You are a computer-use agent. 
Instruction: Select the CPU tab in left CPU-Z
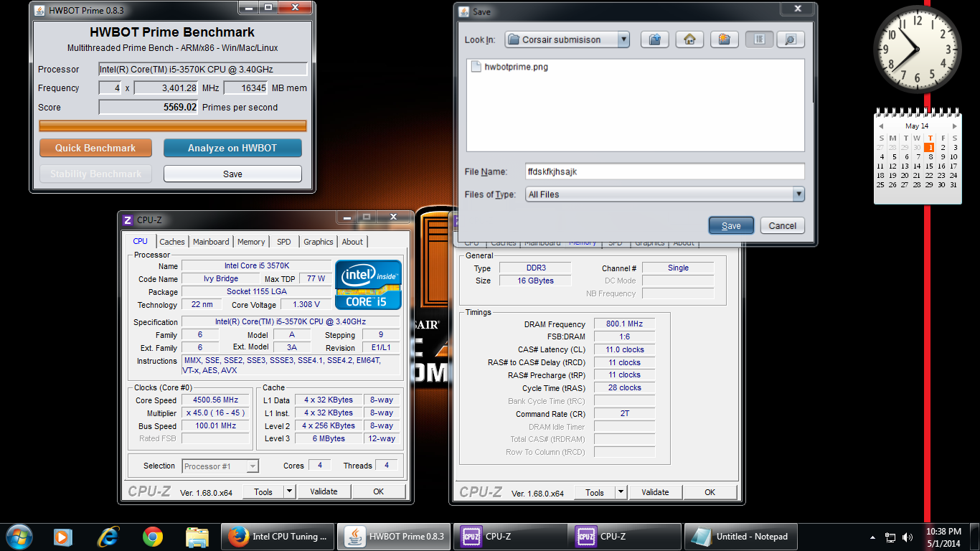tap(141, 241)
